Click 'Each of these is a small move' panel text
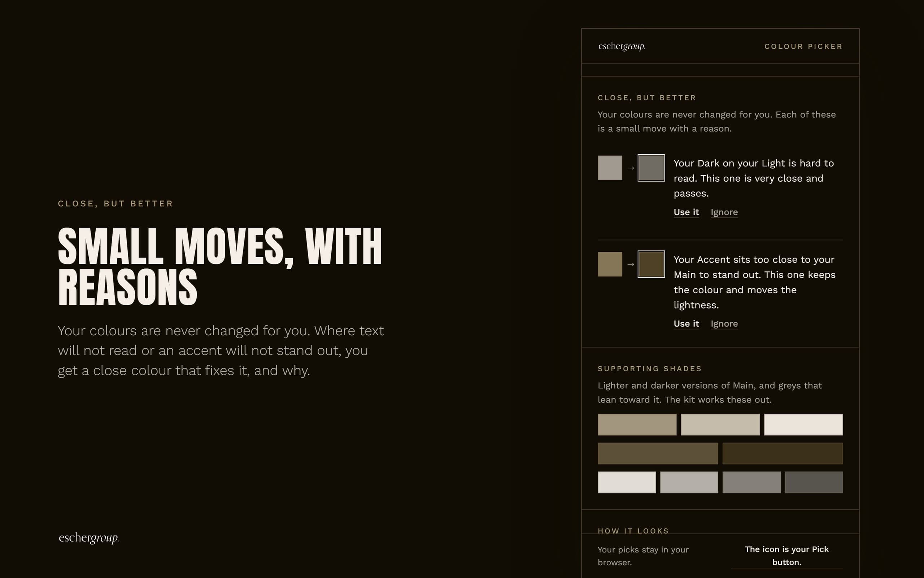The width and height of the screenshot is (924, 578). [x=717, y=122]
